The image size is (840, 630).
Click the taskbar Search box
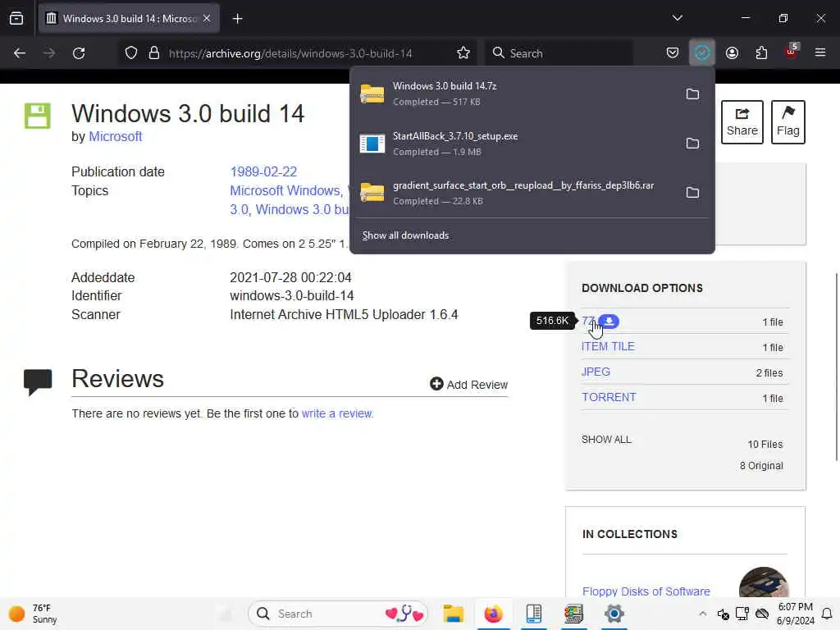(x=337, y=614)
